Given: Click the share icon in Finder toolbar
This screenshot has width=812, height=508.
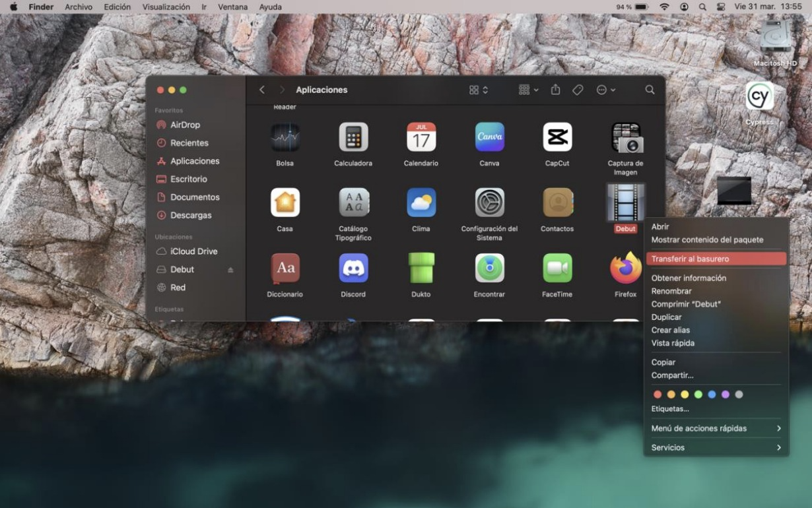Looking at the screenshot, I should tap(556, 90).
